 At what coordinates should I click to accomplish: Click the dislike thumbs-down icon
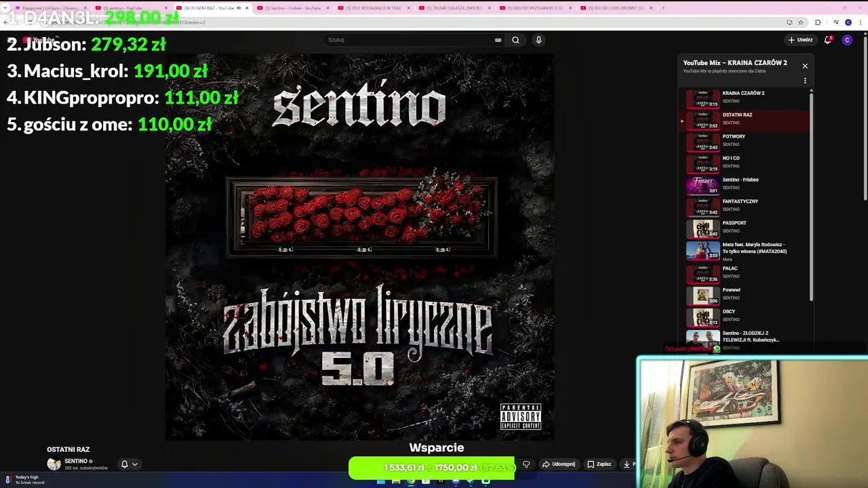(x=526, y=464)
